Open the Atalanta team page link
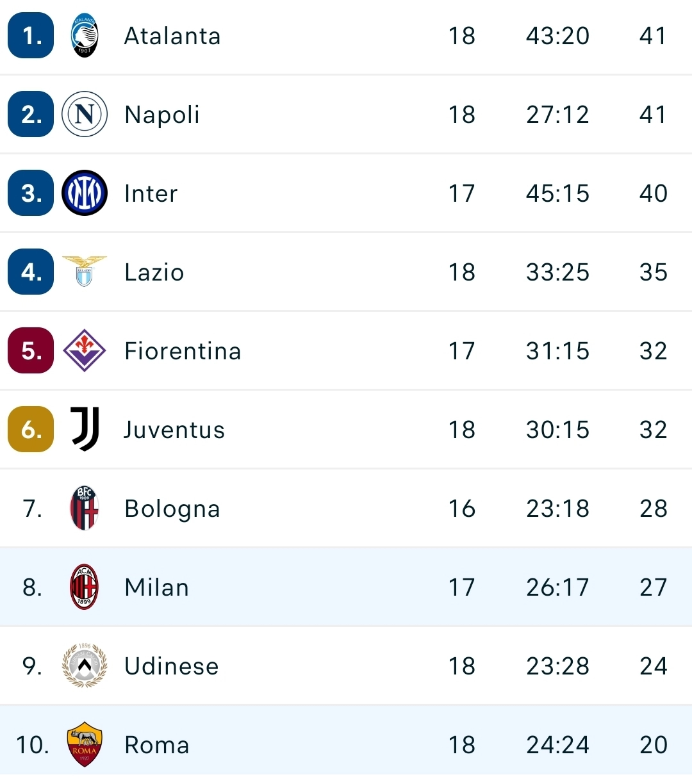The image size is (692, 784). click(172, 36)
